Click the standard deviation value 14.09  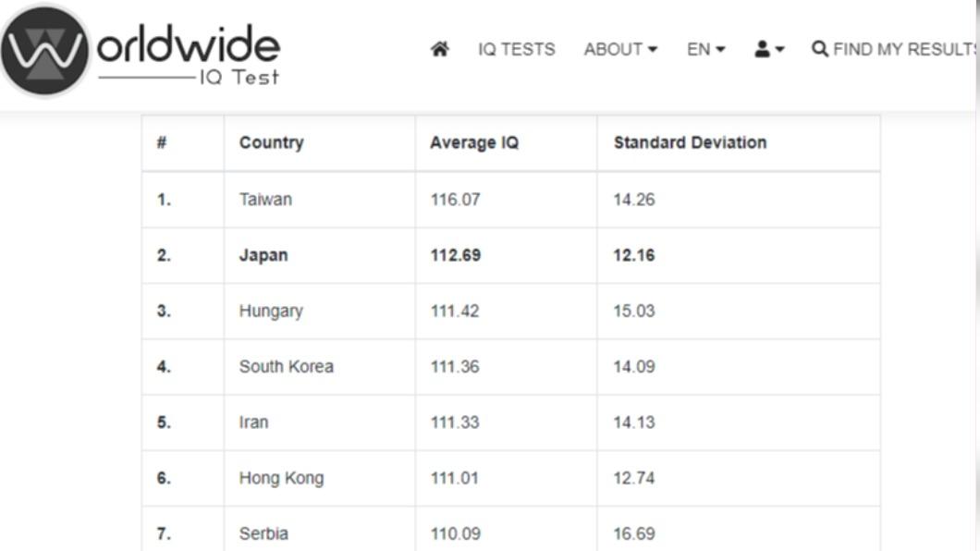[x=634, y=367]
